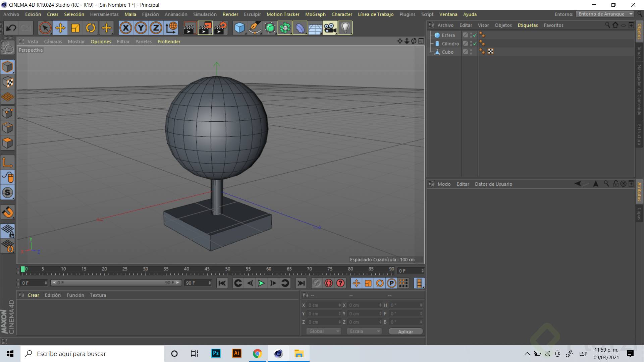The width and height of the screenshot is (644, 362).
Task: Launch Photoshop from taskbar
Action: pos(216,353)
